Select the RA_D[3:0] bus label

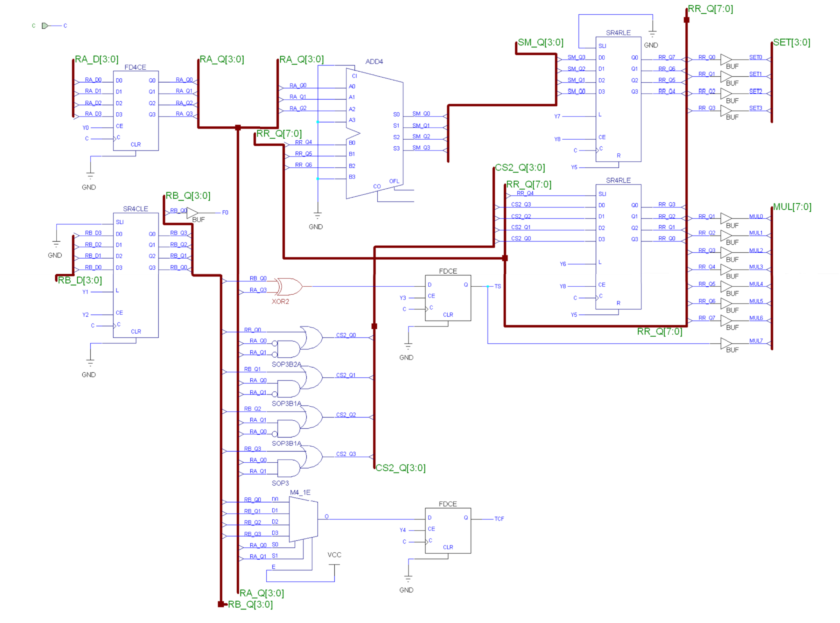pos(97,59)
